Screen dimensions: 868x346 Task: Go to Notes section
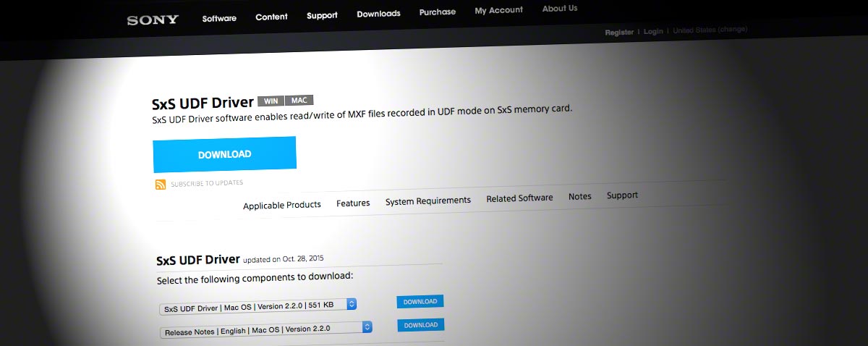point(580,196)
